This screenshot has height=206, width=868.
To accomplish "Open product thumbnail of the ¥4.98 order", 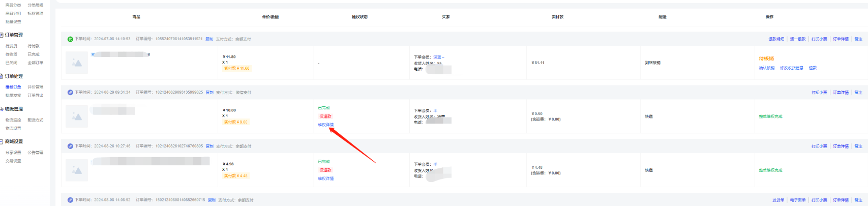I will point(77,170).
